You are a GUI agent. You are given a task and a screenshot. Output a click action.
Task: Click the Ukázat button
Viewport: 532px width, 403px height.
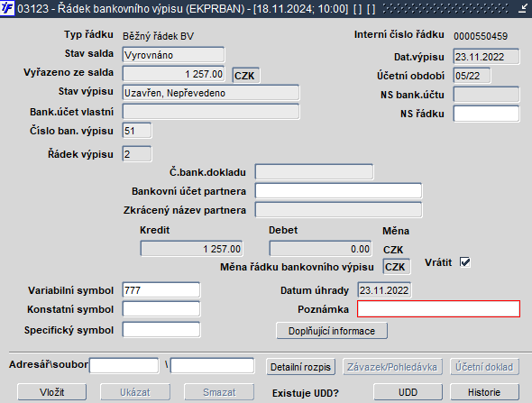click(135, 392)
